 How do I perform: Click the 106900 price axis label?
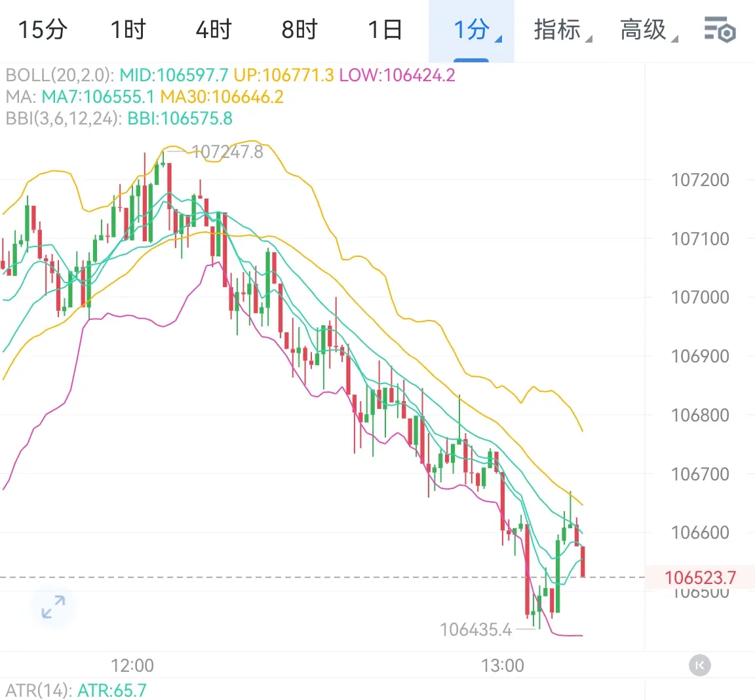[x=700, y=357]
